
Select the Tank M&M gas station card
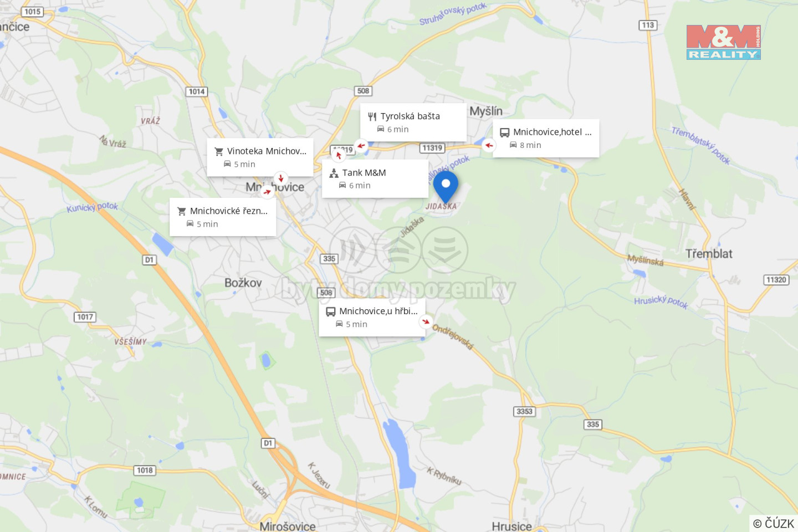pos(375,178)
